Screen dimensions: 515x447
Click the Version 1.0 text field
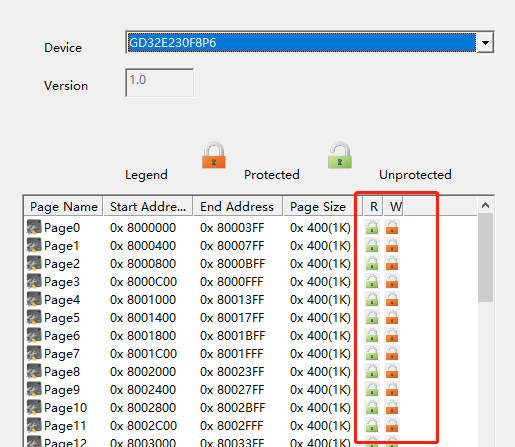[x=160, y=83]
